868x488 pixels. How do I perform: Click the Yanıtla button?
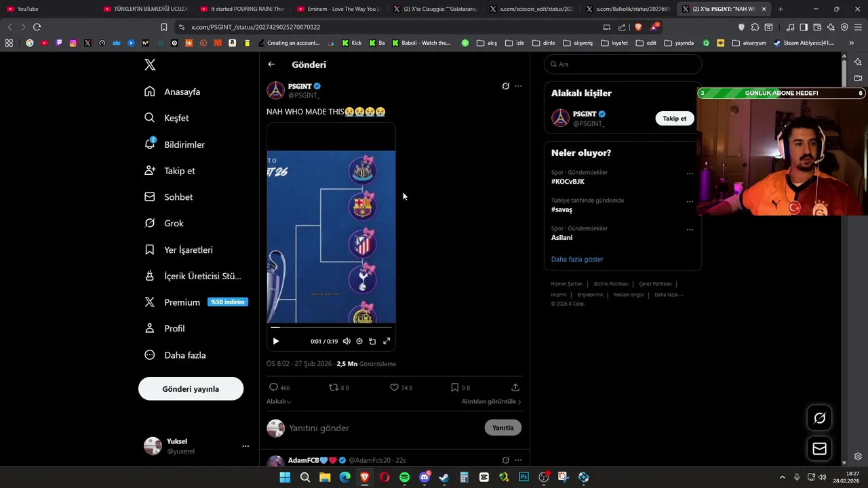(x=503, y=428)
